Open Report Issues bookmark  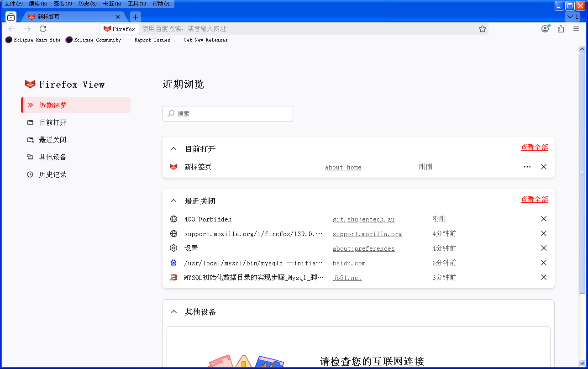click(148, 40)
